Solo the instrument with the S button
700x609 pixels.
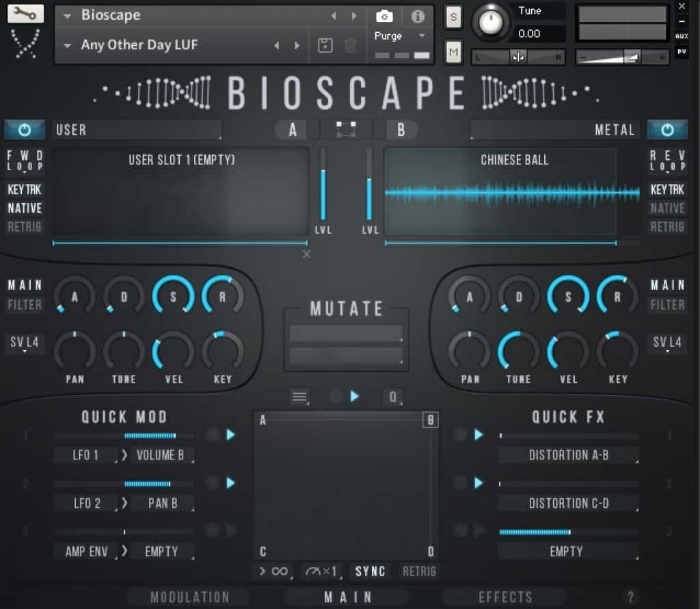tap(454, 17)
